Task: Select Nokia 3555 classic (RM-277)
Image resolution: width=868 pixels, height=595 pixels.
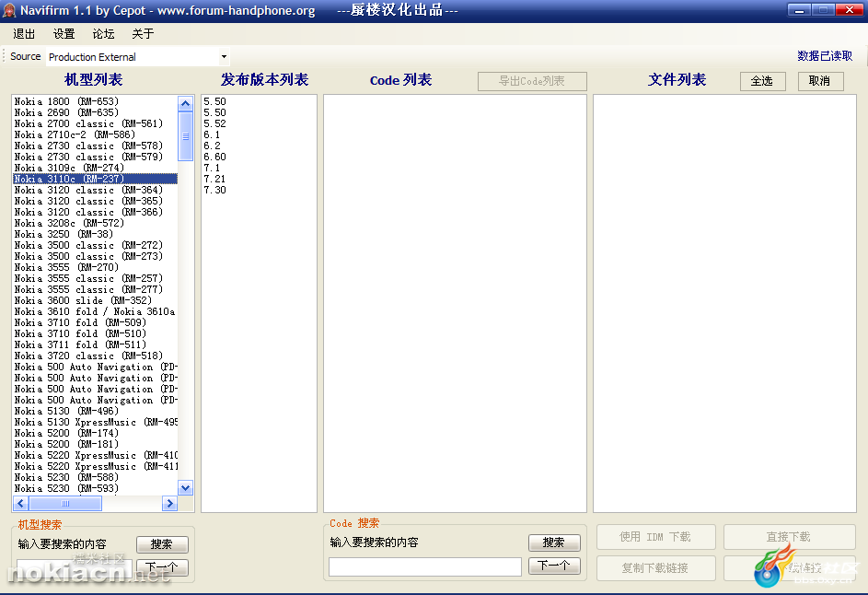Action: tap(95, 290)
